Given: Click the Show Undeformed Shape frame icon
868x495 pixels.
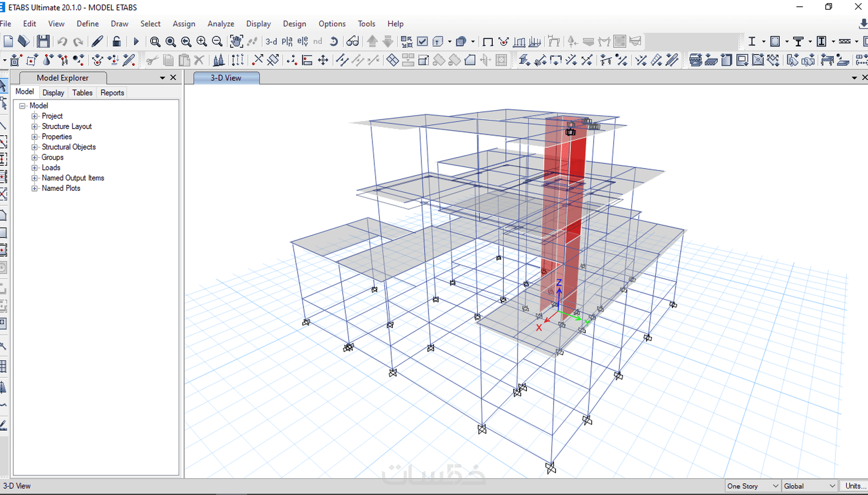Looking at the screenshot, I should point(488,42).
